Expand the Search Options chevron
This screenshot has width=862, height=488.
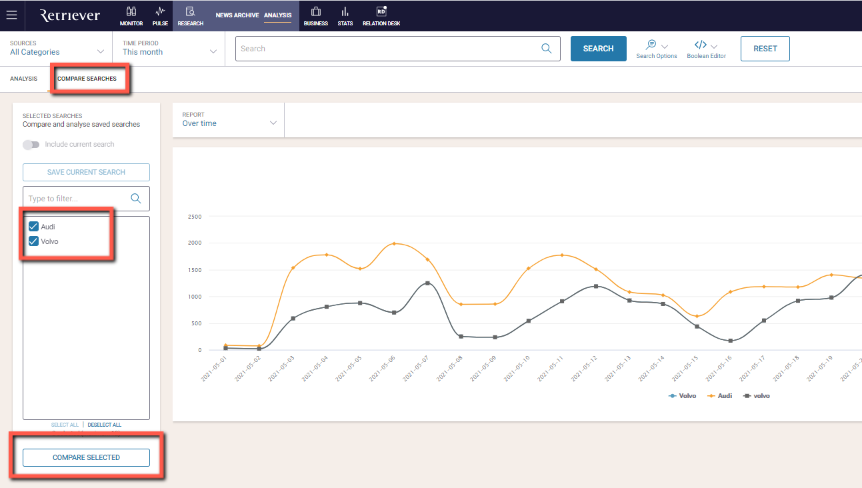tap(665, 47)
